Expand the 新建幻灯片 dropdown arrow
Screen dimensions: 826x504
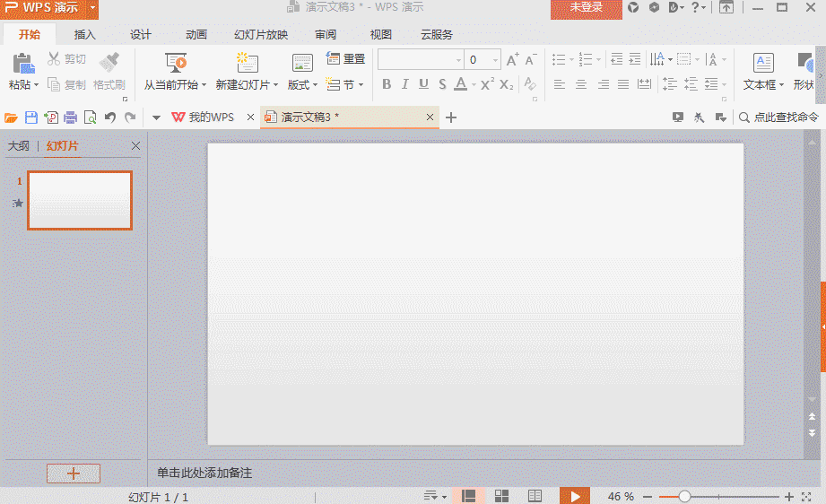tap(275, 85)
